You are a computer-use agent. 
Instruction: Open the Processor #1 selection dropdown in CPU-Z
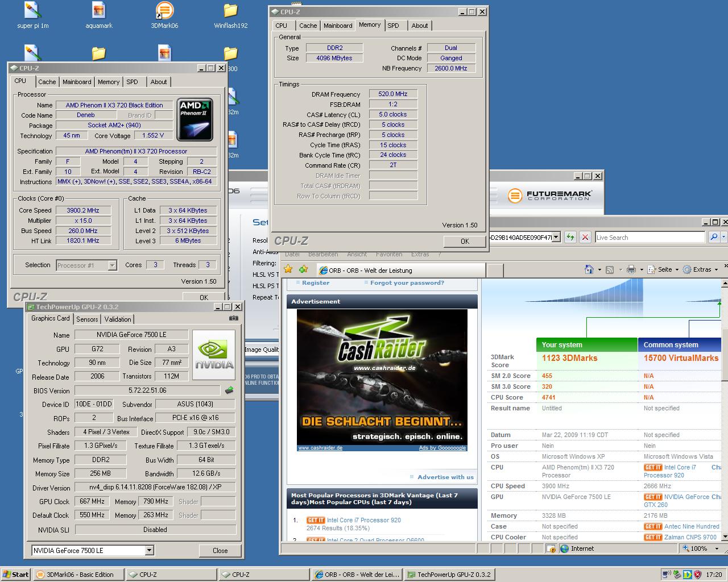pyautogui.click(x=112, y=265)
